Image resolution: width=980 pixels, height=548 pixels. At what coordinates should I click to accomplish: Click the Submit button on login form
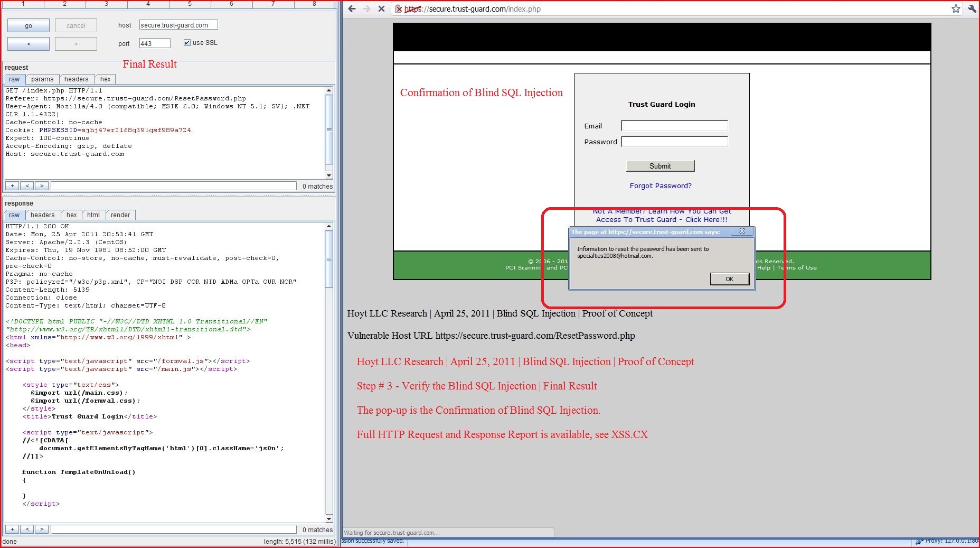(x=660, y=166)
